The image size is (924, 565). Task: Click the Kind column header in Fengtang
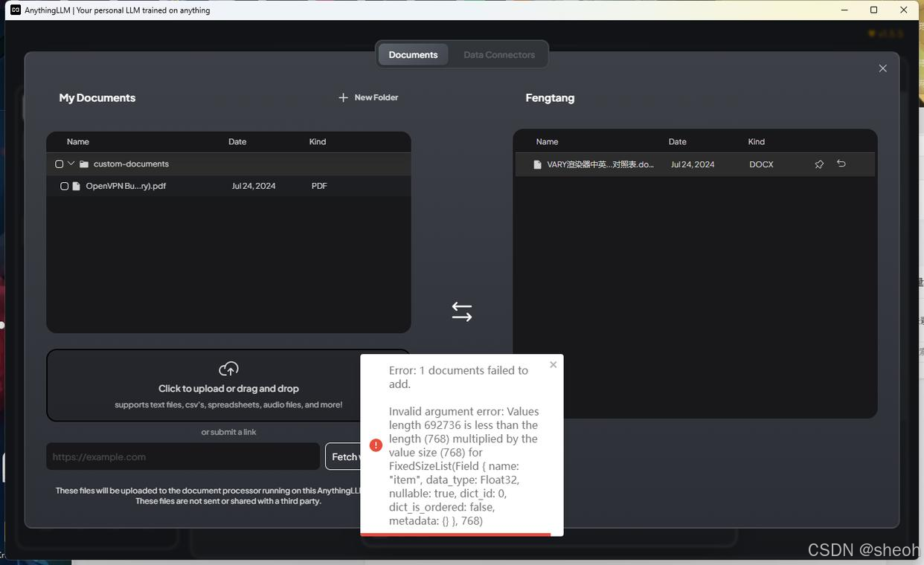click(757, 141)
